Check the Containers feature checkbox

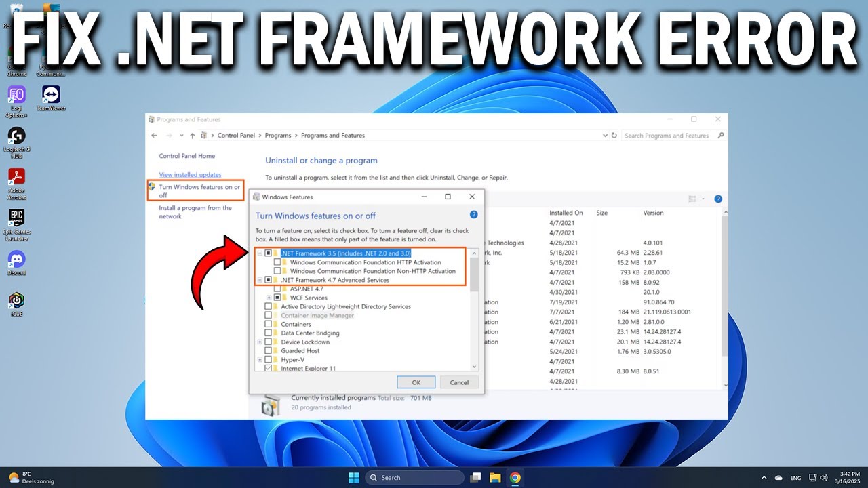268,324
